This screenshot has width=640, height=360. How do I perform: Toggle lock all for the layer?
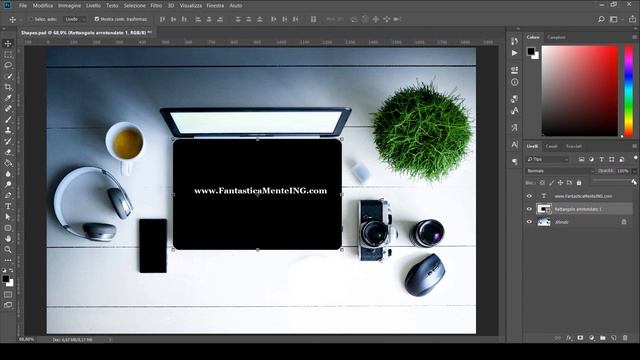579,183
